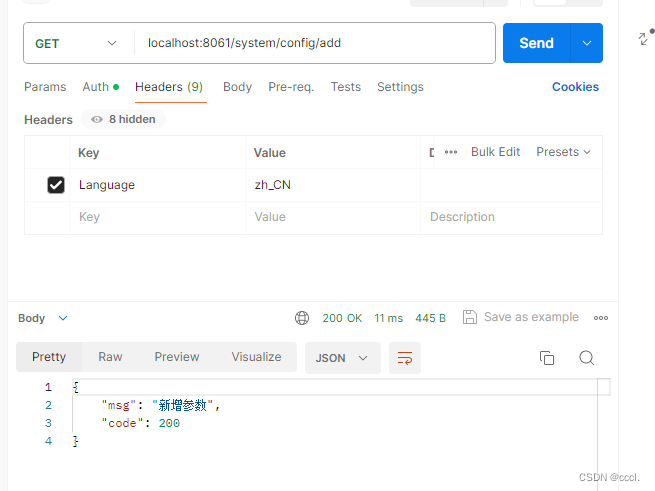Click the 200 OK status
This screenshot has width=655, height=491.
(342, 318)
